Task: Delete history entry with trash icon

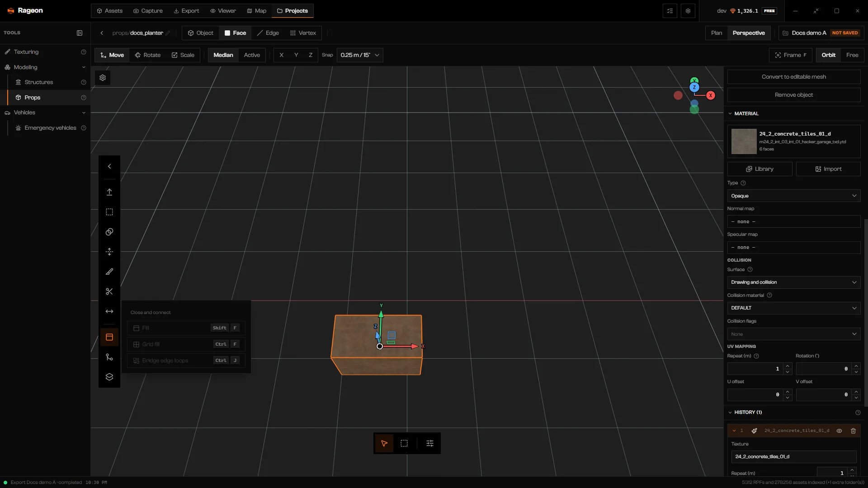Action: coord(853,431)
